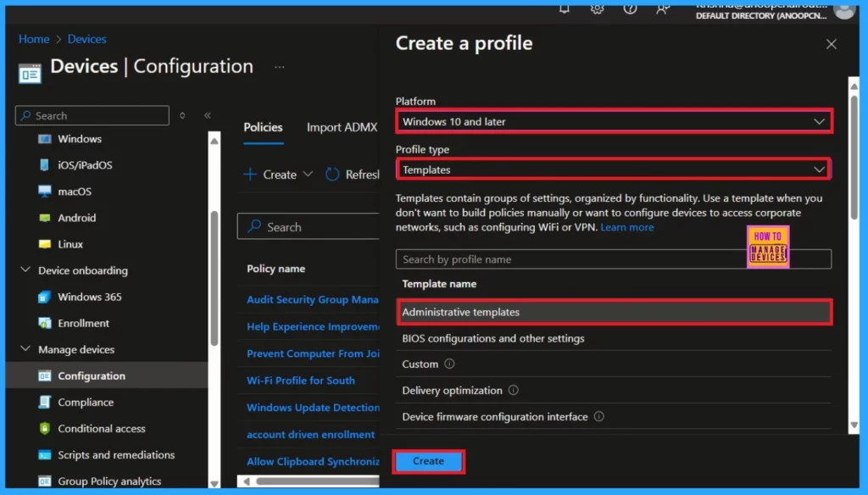
Task: Click the sidebar sort up-down arrows icon
Action: point(182,116)
